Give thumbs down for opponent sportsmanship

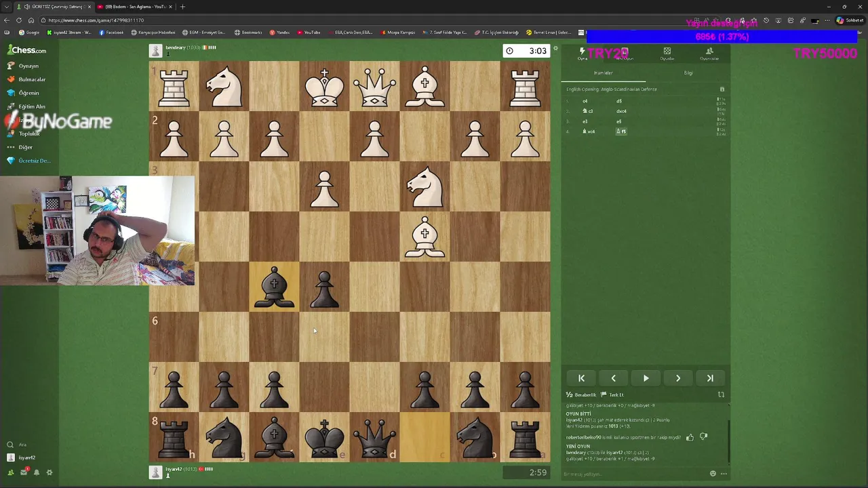(x=703, y=437)
